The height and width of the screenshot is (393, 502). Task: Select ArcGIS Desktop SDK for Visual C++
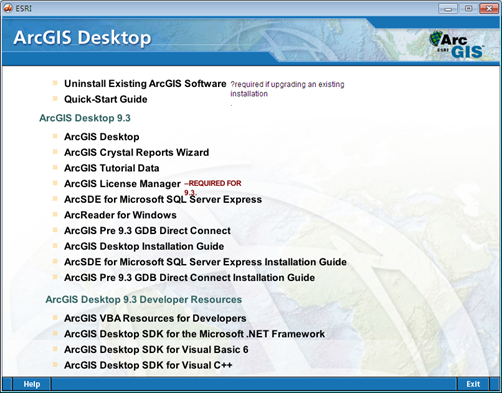(x=148, y=365)
